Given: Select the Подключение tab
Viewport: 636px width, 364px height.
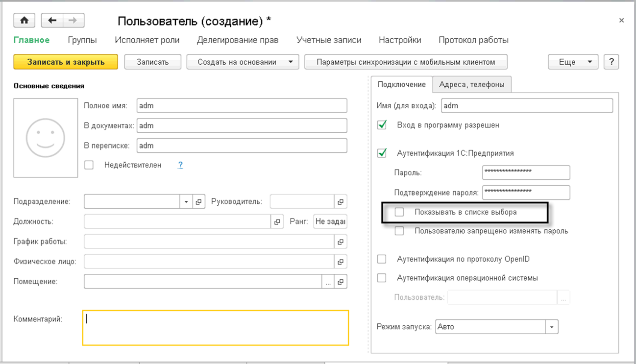Looking at the screenshot, I should click(x=402, y=84).
